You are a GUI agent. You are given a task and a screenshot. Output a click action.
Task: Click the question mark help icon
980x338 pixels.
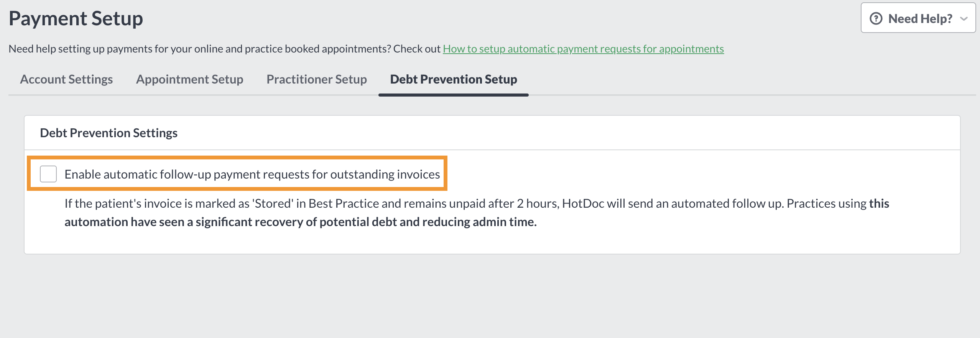click(876, 18)
